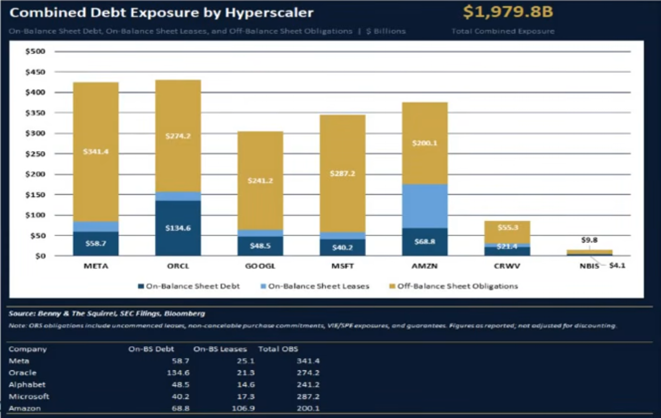Click the "$1,979.8B" total figure
The height and width of the screenshot is (418, 661).
point(508,12)
